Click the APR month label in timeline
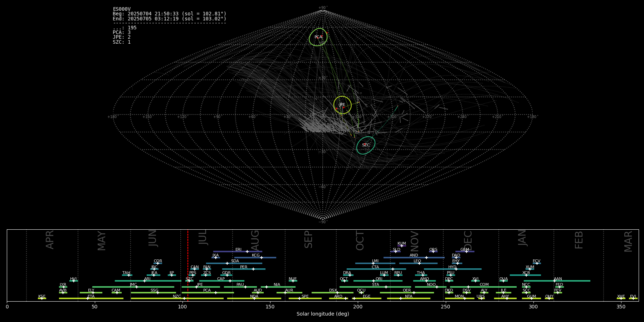 pyautogui.click(x=50, y=240)
